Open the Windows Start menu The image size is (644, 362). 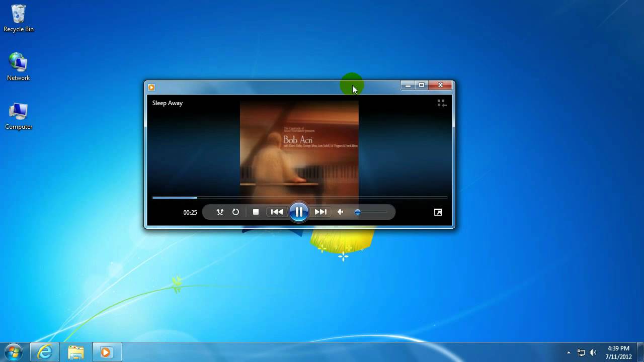pos(13,352)
